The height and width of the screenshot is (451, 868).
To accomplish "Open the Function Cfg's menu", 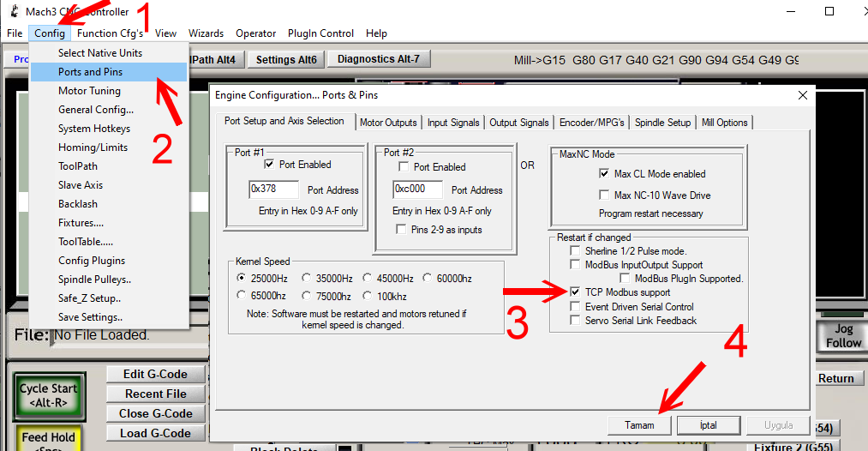I will tap(111, 33).
